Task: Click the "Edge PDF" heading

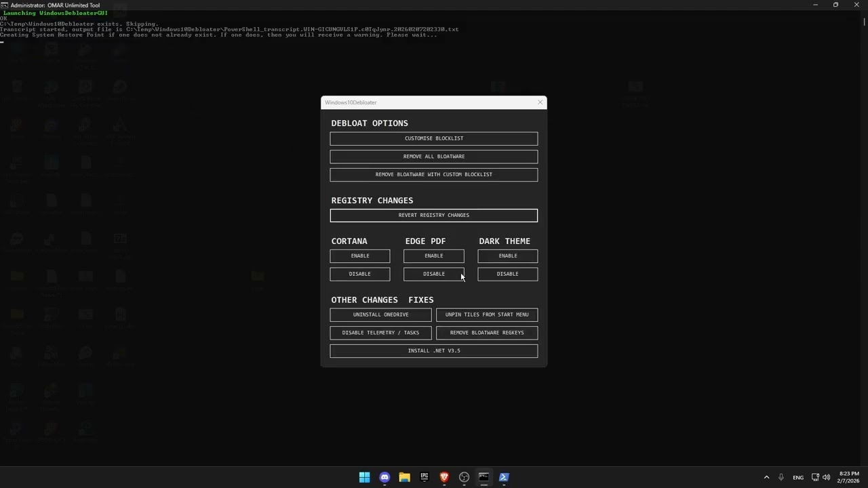Action: point(425,241)
